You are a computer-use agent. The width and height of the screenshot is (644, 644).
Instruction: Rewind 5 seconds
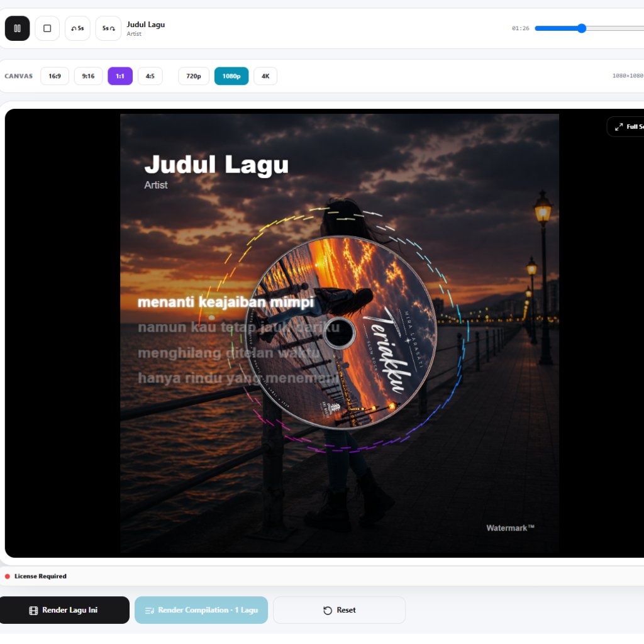click(77, 28)
